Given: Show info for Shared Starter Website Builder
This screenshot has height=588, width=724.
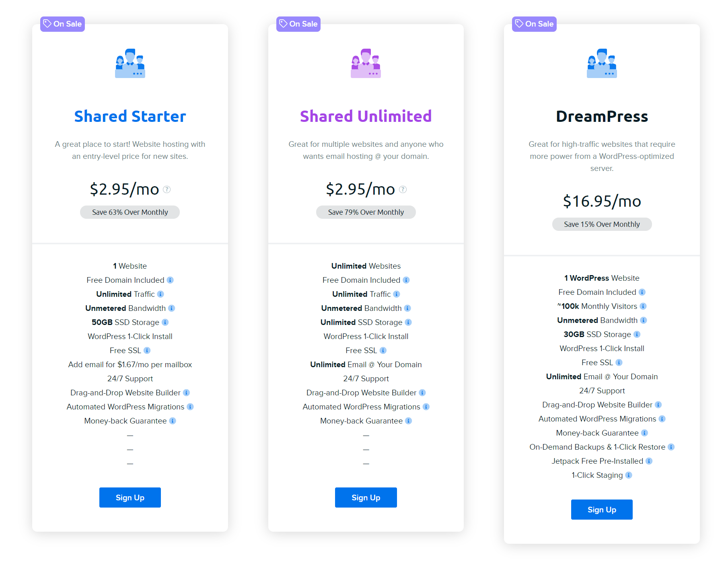Looking at the screenshot, I should coord(187,393).
